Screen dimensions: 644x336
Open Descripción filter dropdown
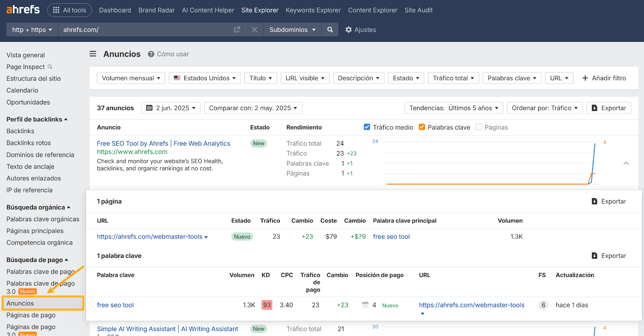click(359, 78)
